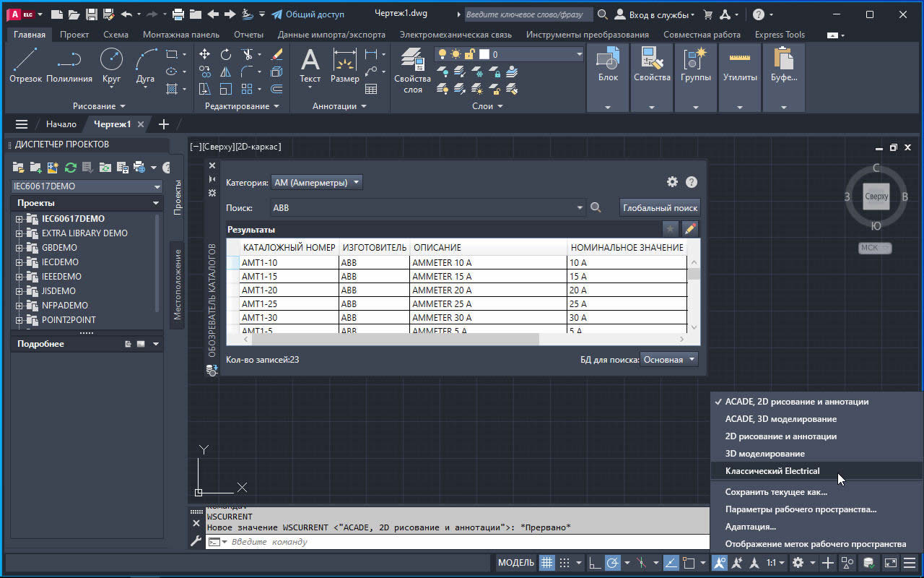Expand the IECDEMO project tree node

tap(19, 262)
